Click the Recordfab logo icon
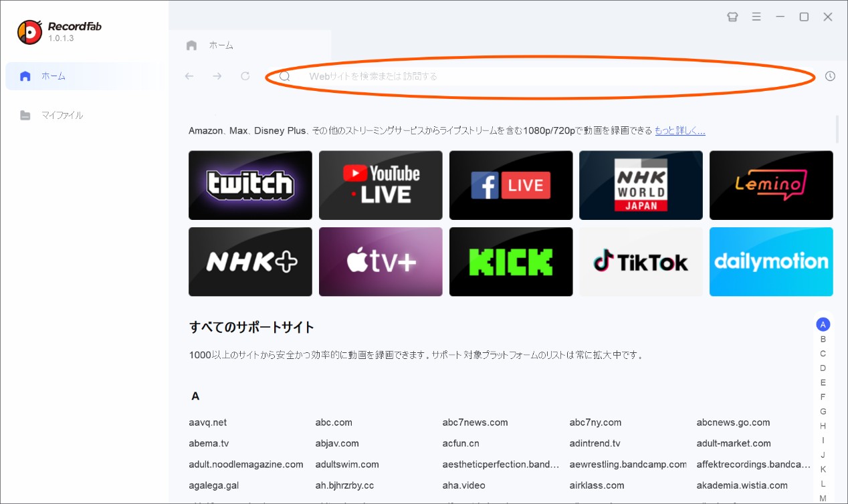848x504 pixels. click(x=29, y=32)
